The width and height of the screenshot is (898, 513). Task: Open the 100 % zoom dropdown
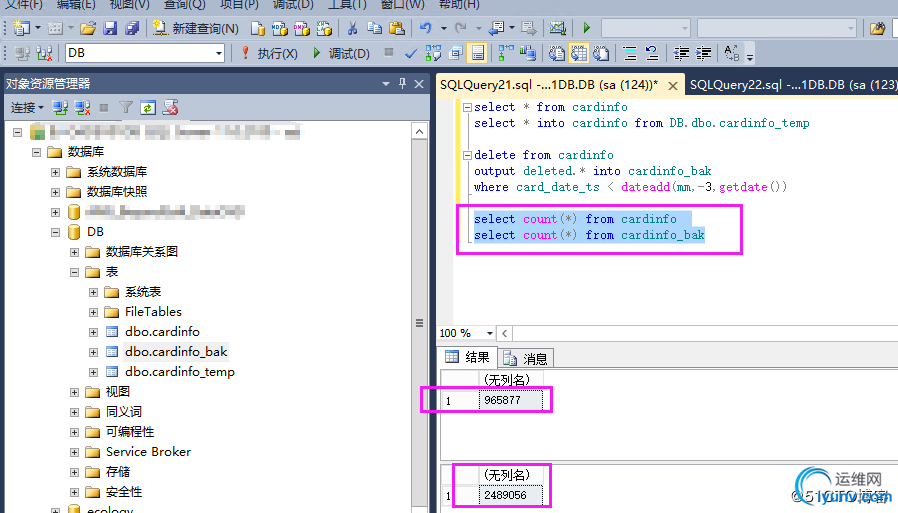click(x=489, y=333)
